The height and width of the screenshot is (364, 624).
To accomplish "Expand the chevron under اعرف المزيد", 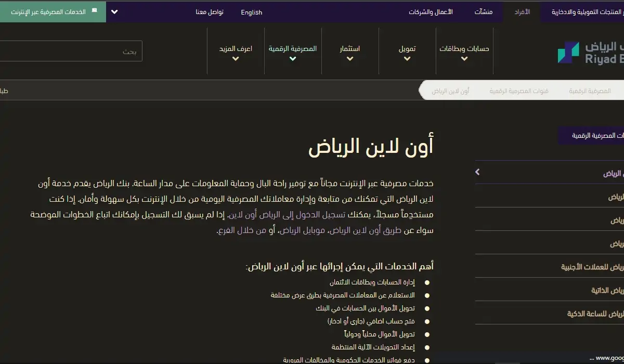I will tap(236, 59).
